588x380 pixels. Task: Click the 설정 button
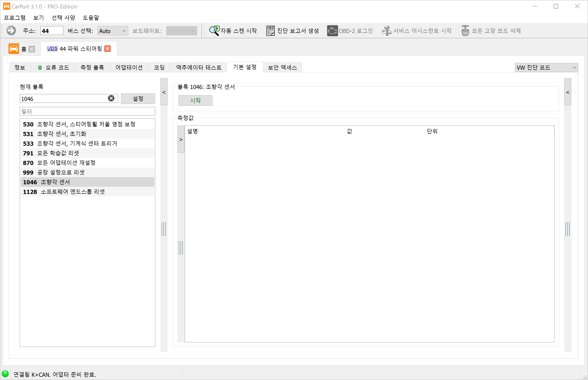(138, 99)
